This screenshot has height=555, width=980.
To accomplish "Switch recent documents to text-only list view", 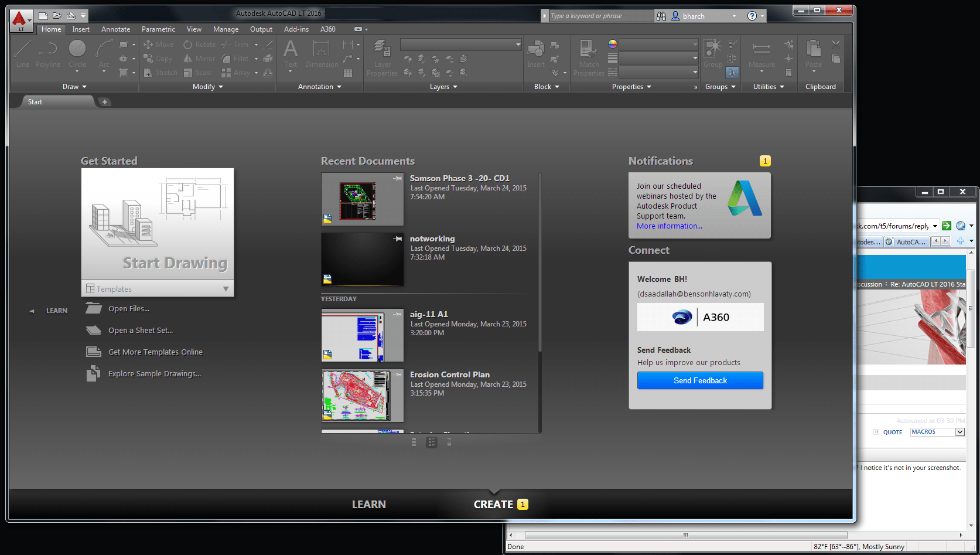I will (x=449, y=442).
